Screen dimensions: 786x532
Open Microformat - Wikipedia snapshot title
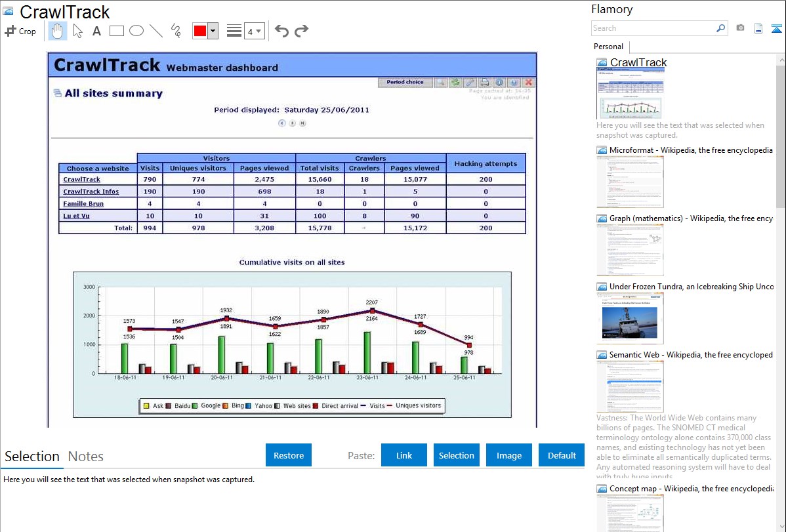(x=691, y=150)
